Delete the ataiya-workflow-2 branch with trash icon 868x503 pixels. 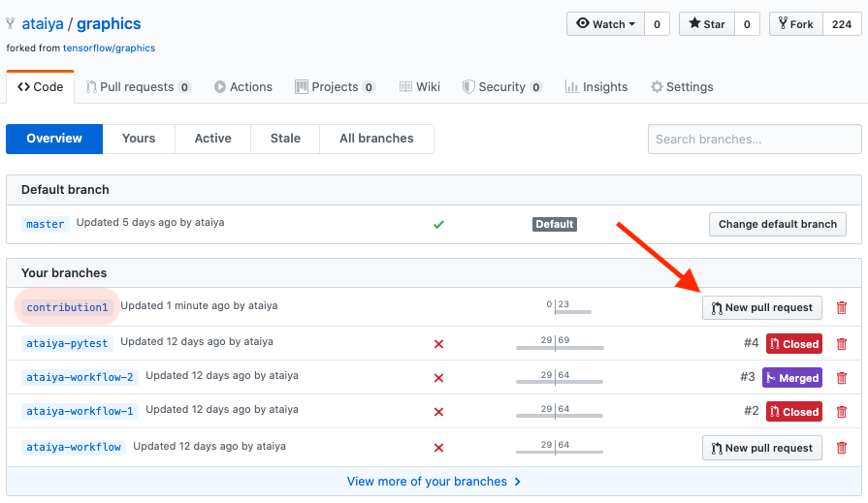[842, 378]
